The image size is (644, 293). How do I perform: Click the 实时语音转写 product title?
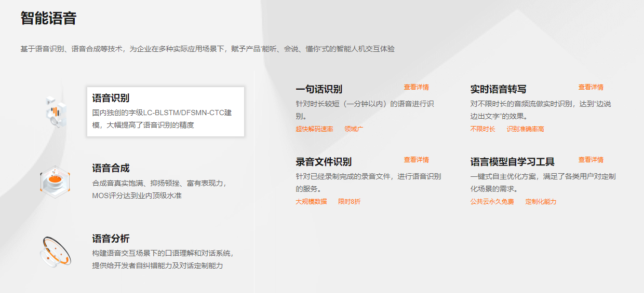click(x=498, y=89)
